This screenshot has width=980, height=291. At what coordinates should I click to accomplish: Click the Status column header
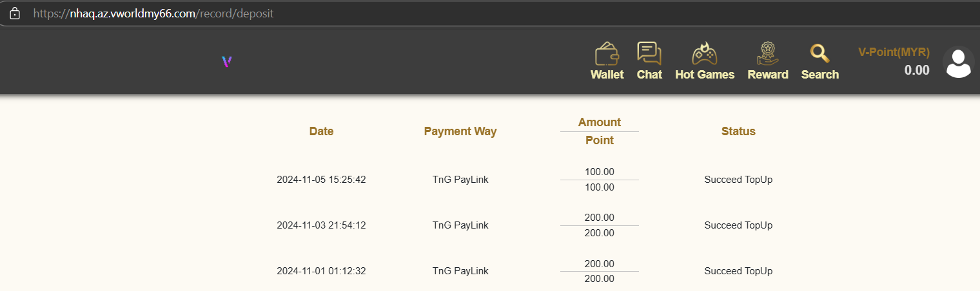coord(738,131)
